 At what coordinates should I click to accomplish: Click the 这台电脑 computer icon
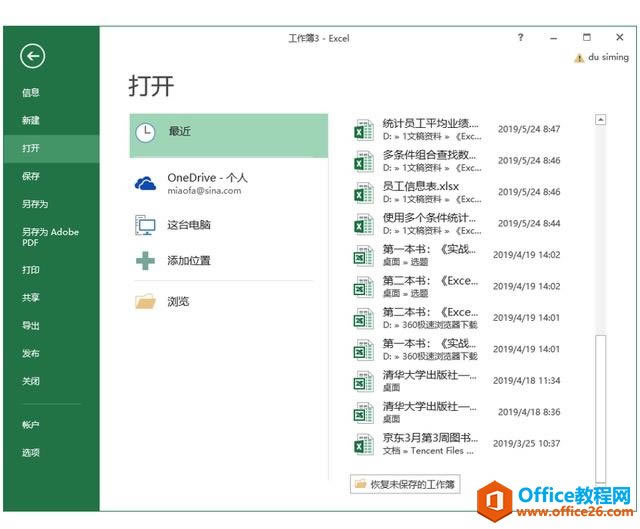point(145,224)
